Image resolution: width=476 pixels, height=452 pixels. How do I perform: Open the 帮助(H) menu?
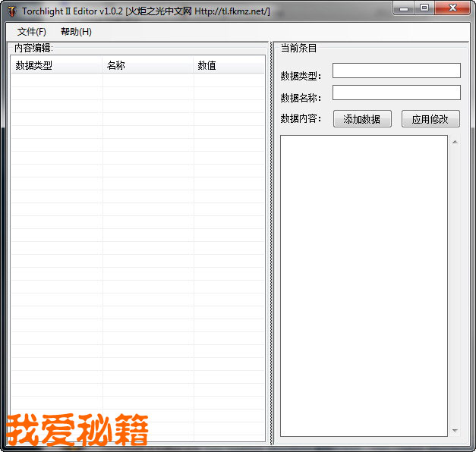pos(76,32)
